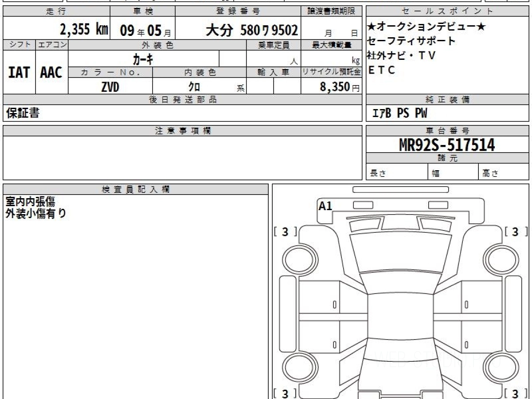Select the inspector note 室内内張傷

tap(30, 202)
